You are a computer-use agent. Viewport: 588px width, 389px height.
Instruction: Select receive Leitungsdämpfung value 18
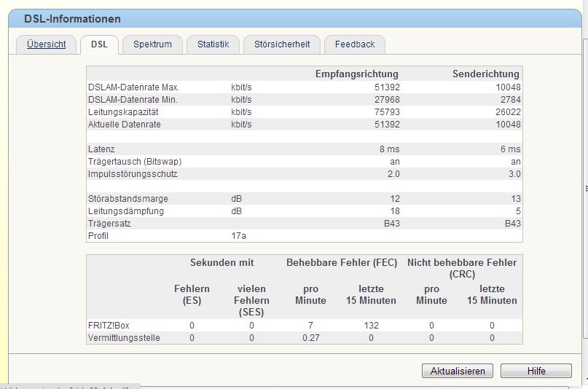[x=395, y=211]
